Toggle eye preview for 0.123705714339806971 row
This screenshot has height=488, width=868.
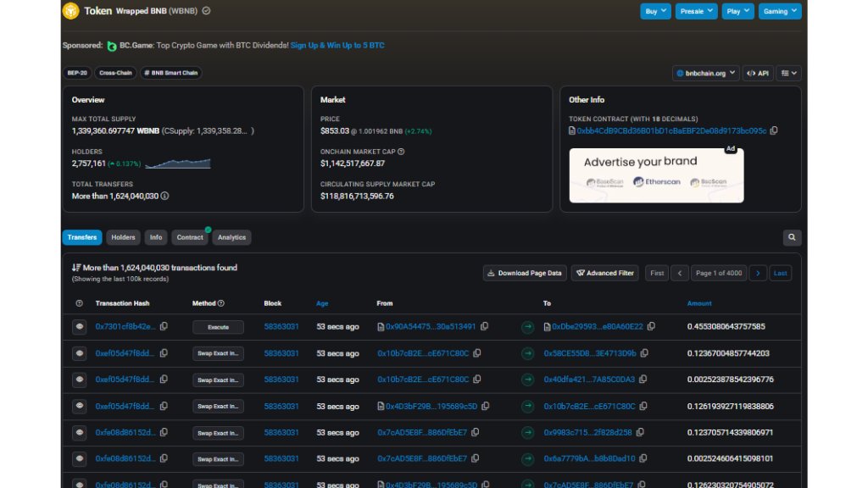[x=79, y=432]
